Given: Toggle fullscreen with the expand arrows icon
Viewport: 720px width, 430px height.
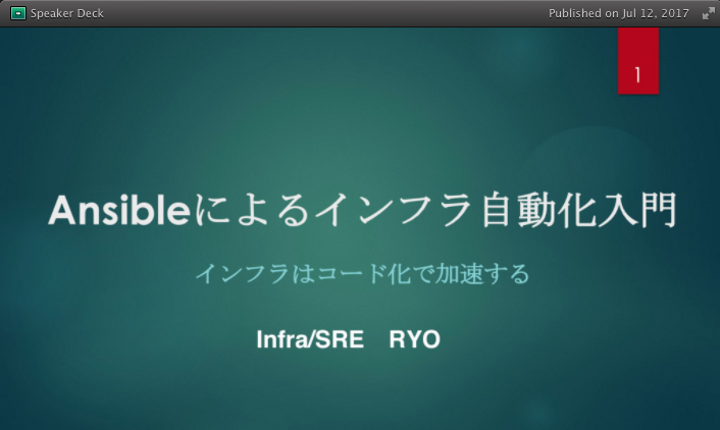Looking at the screenshot, I should pos(709,13).
